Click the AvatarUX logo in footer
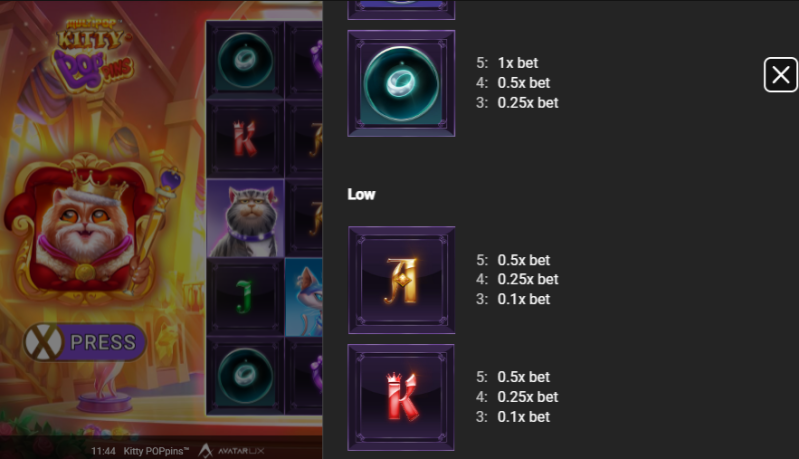The image size is (799, 459). point(231,451)
